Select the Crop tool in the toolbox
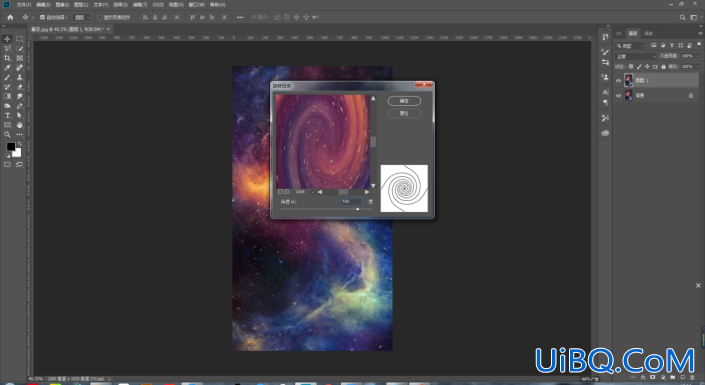Screen dimensions: 705x385 7,58
